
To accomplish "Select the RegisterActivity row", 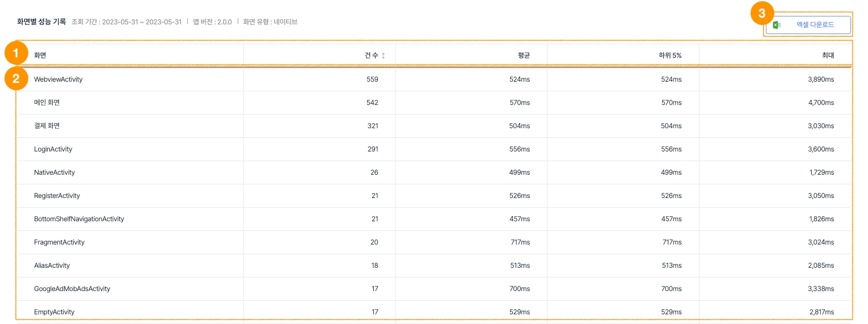I will [57, 196].
